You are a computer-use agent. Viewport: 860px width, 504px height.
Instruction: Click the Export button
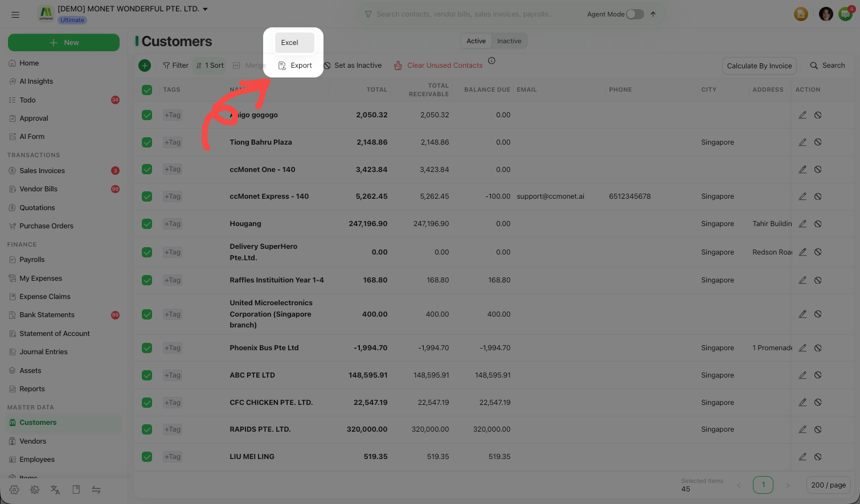point(295,65)
